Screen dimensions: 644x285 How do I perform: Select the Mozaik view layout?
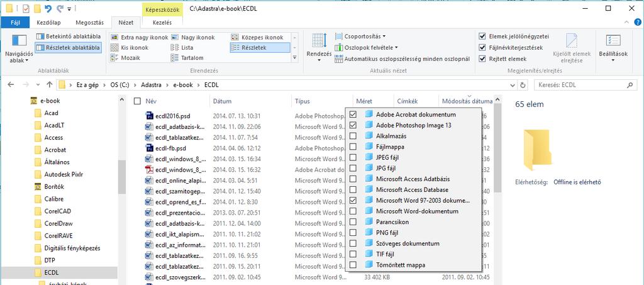point(126,58)
